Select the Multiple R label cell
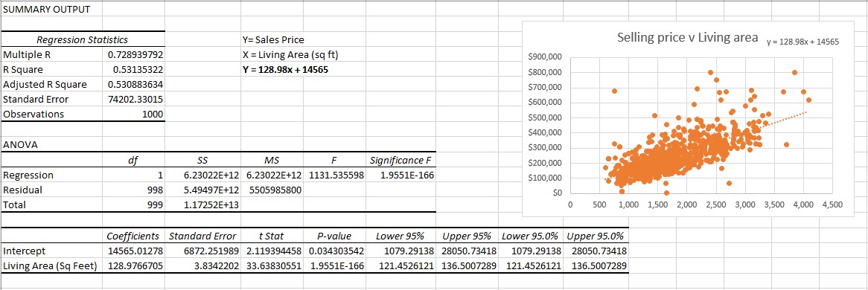The height and width of the screenshot is (290, 868). (51, 55)
